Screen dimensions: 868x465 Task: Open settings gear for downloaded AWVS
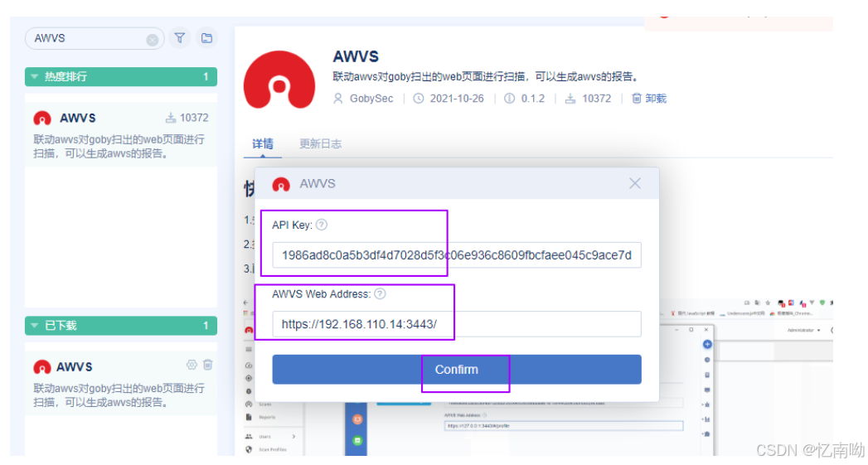pos(192,365)
